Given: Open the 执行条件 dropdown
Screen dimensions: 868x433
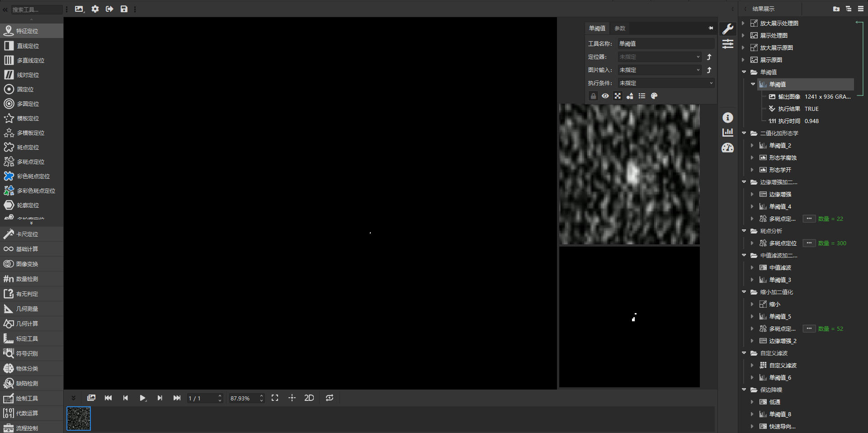Looking at the screenshot, I should 666,83.
